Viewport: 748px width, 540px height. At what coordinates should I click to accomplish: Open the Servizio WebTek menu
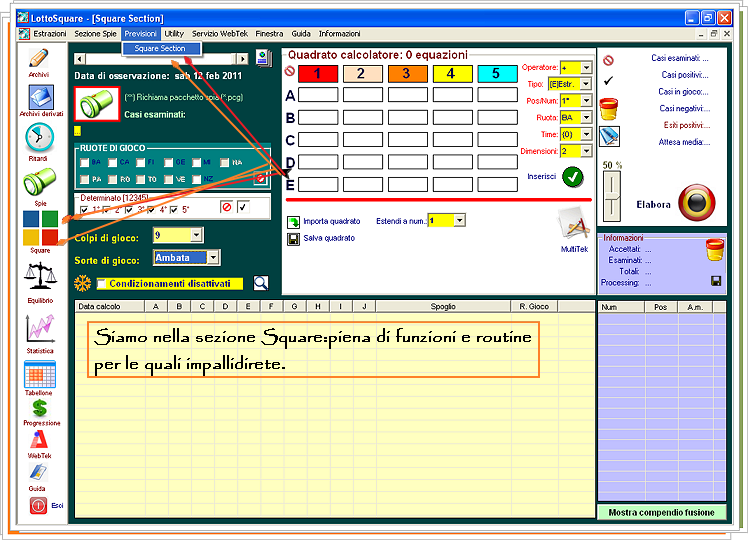[220, 34]
